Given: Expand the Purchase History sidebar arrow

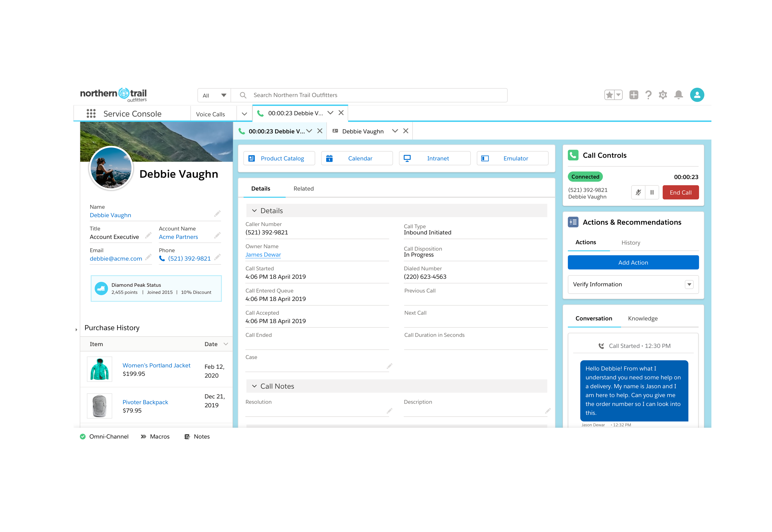Looking at the screenshot, I should 76,330.
